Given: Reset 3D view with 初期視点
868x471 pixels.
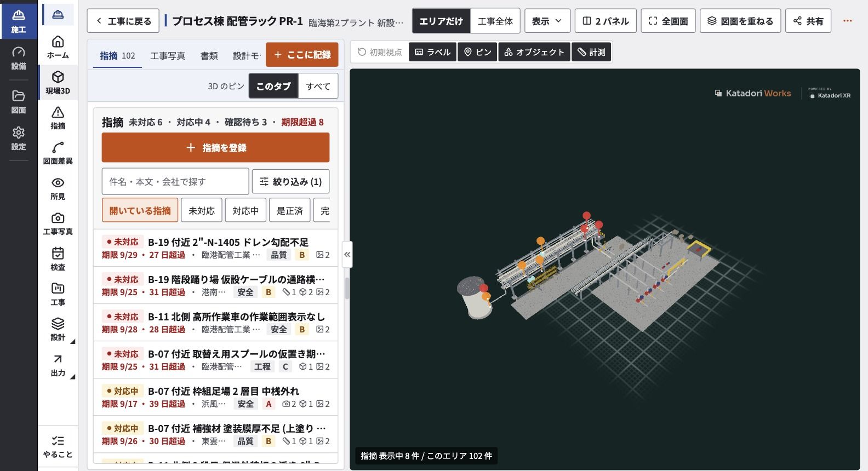Looking at the screenshot, I should pyautogui.click(x=380, y=52).
